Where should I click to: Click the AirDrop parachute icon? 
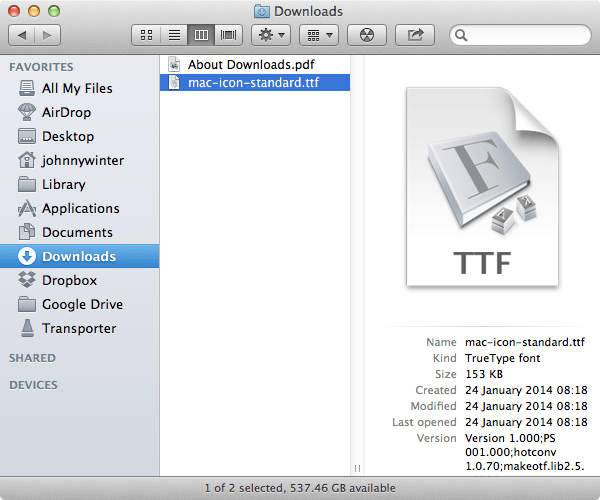pyautogui.click(x=27, y=112)
